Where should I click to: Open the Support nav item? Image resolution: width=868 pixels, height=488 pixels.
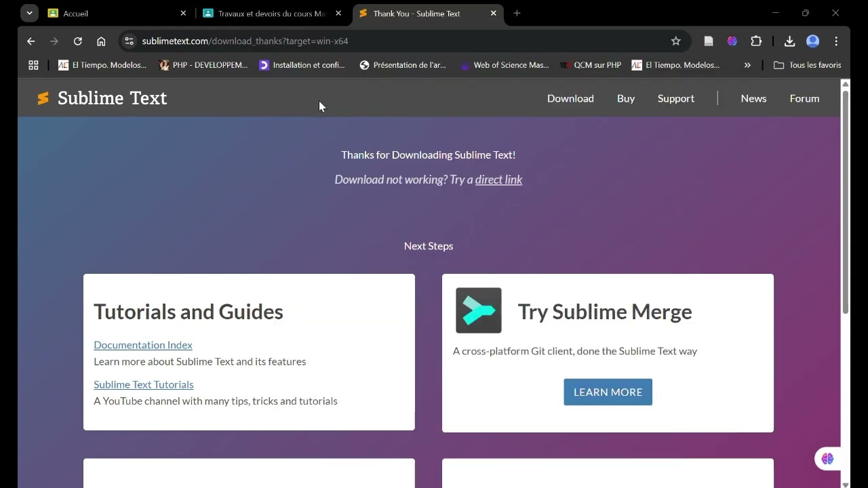tap(676, 98)
